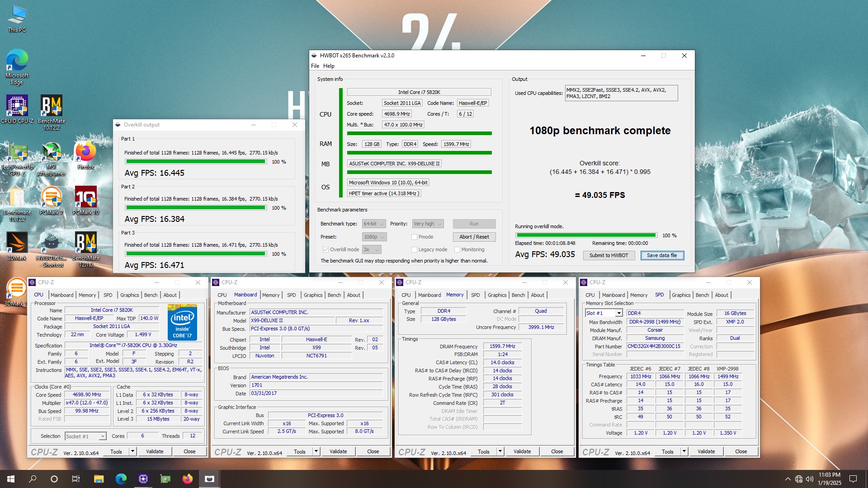Open the Help menu in HWBOT x265

[x=329, y=66]
